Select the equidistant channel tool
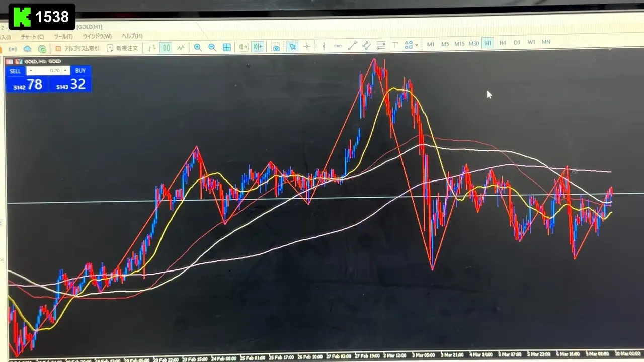The height and width of the screenshot is (362, 644). click(x=366, y=46)
